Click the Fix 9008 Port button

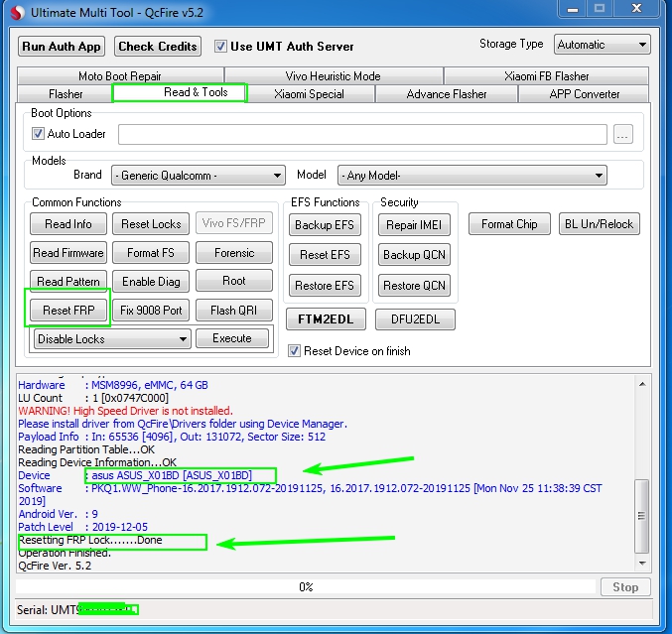click(151, 311)
